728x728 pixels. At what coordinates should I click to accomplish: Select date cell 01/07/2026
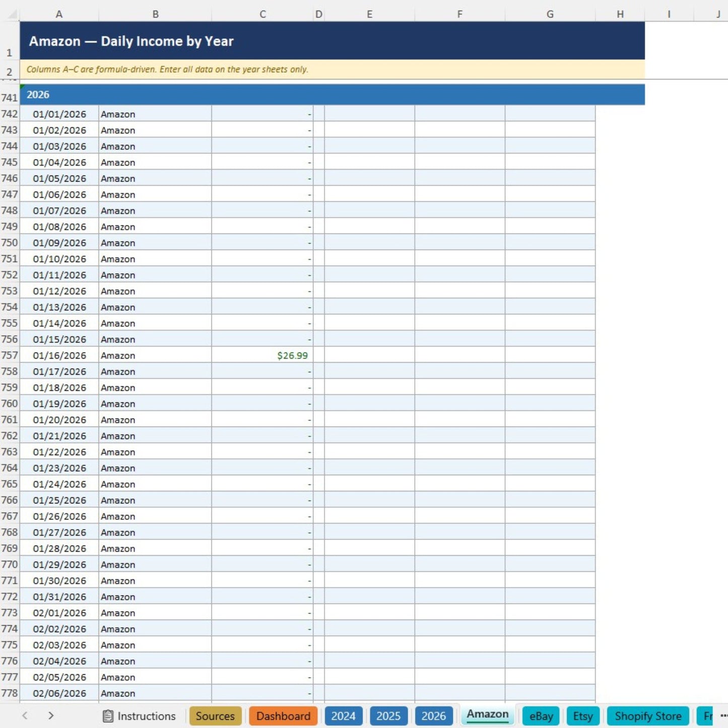pos(59,211)
